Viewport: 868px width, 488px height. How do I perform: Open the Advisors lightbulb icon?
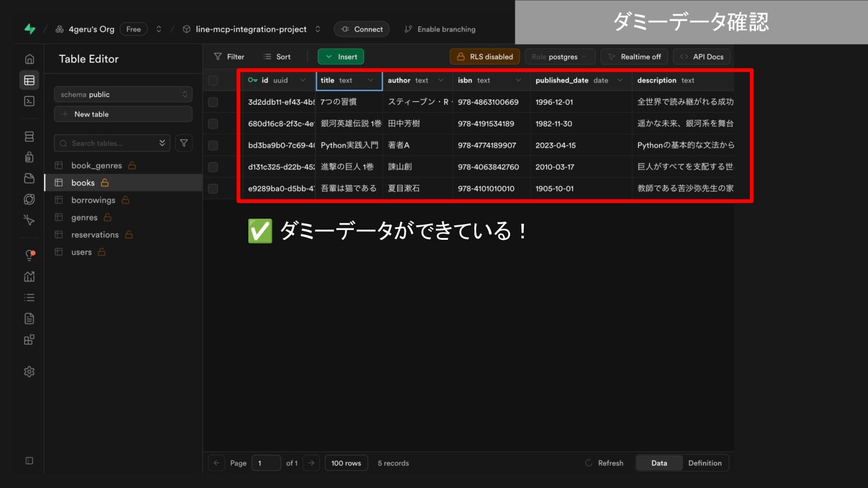pos(29,255)
